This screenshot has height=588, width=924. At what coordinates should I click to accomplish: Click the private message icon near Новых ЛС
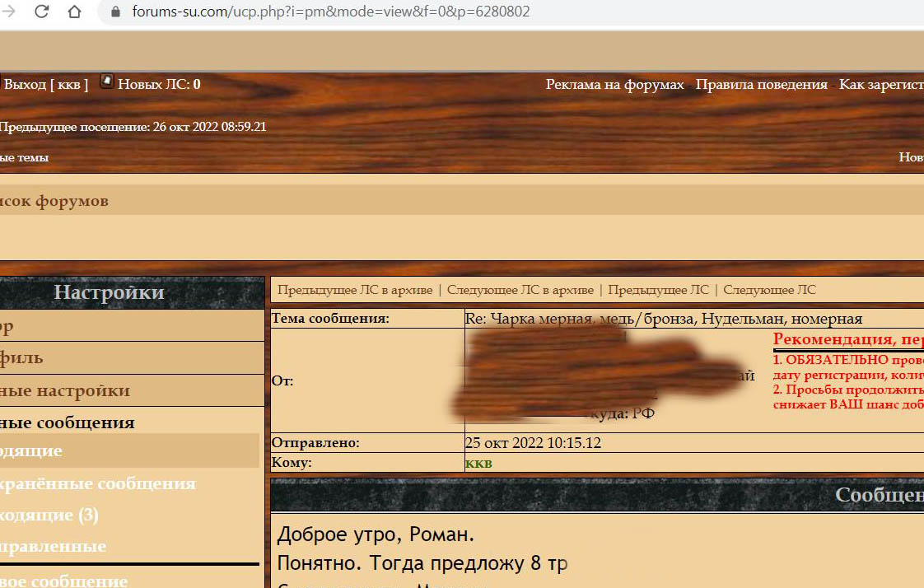pos(106,82)
